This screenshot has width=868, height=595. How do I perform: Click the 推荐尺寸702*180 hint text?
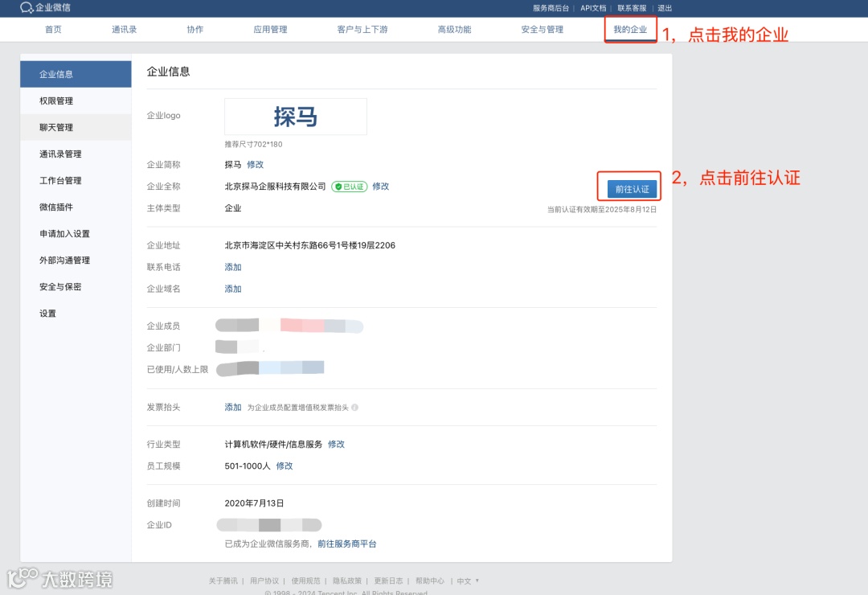(253, 144)
